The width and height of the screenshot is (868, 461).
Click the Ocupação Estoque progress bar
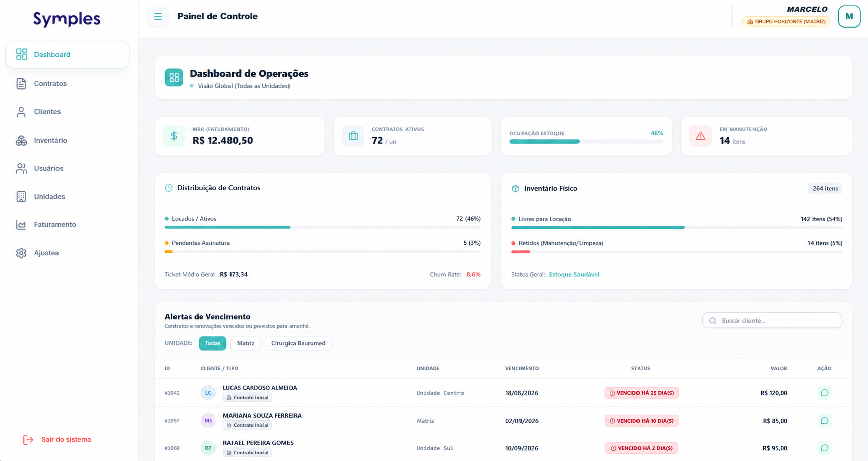[586, 142]
